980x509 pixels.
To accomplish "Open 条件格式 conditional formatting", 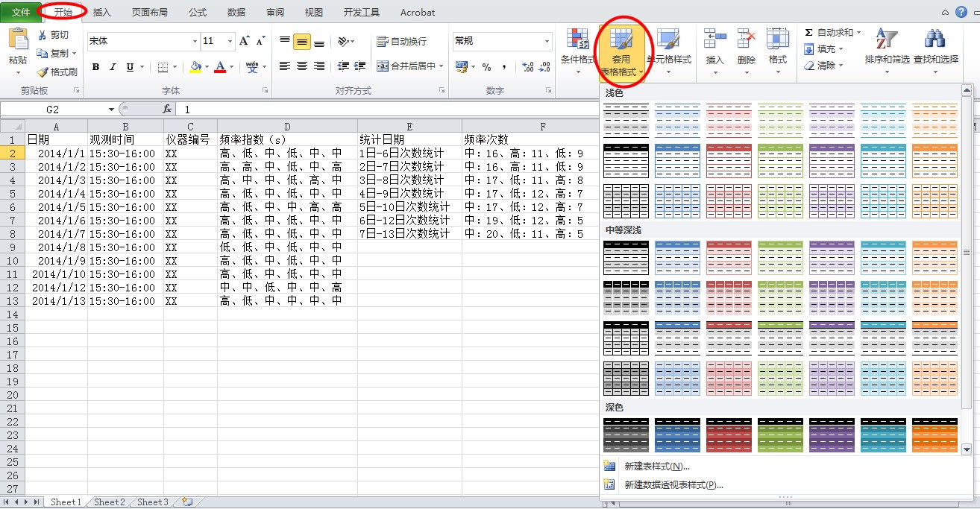I will coord(578,51).
